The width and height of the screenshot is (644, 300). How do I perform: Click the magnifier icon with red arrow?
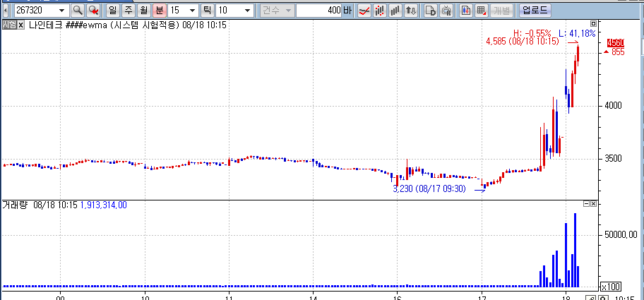click(x=93, y=11)
